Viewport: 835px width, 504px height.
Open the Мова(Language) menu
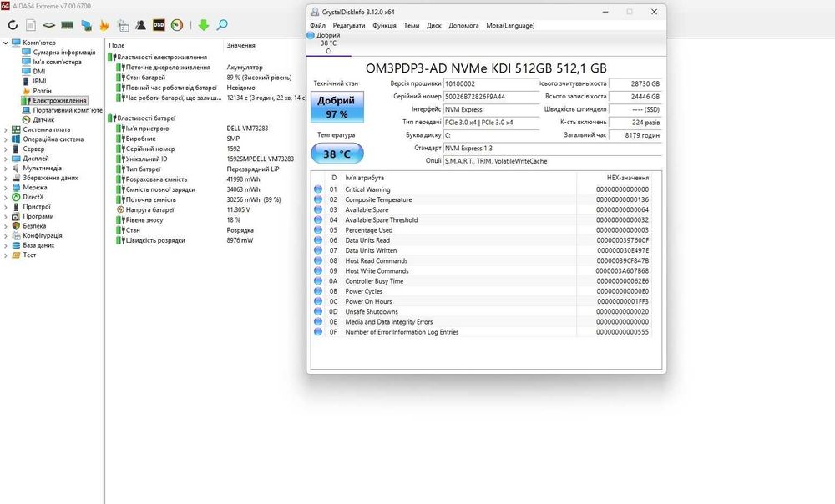[x=510, y=25]
